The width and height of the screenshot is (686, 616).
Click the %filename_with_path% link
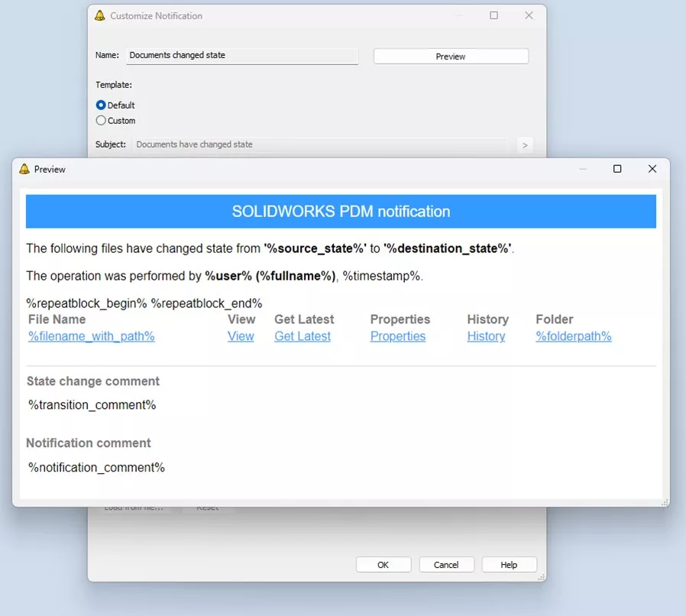pyautogui.click(x=91, y=336)
